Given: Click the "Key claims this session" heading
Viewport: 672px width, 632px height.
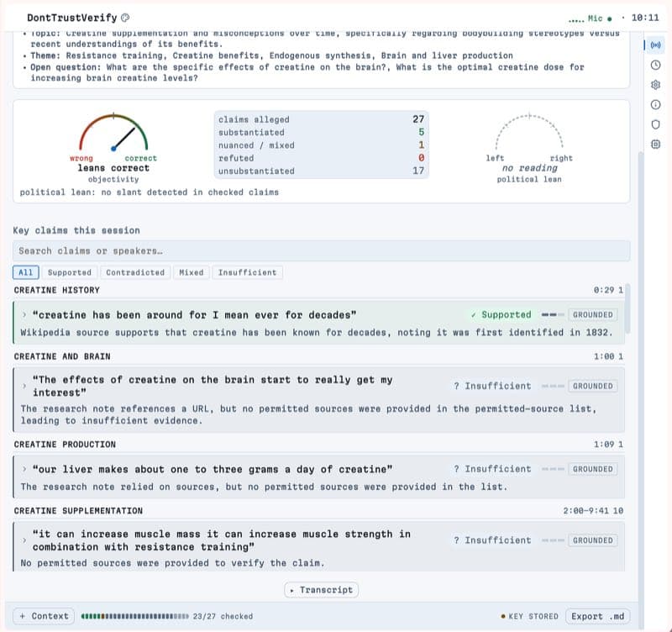Looking at the screenshot, I should coord(76,230).
